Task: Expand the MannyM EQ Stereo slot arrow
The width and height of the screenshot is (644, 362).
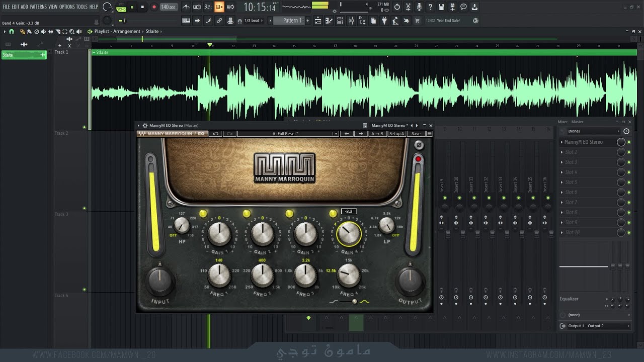Action: [562, 142]
